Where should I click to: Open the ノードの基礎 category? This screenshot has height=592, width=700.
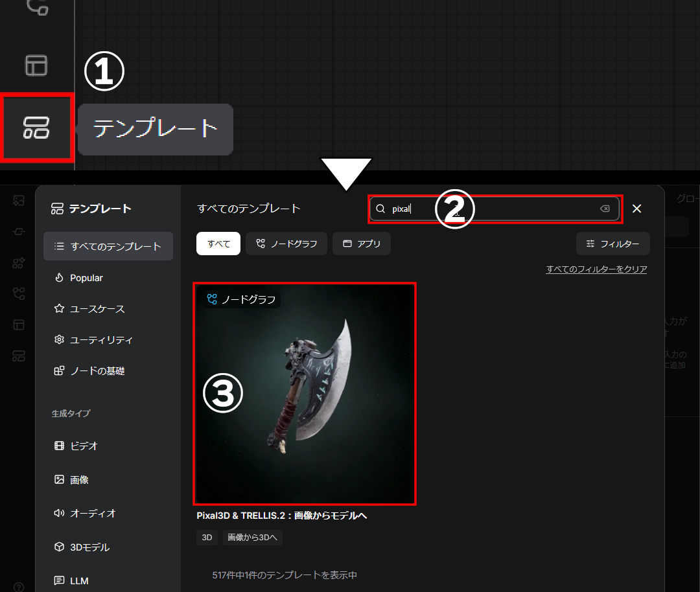pos(108,370)
